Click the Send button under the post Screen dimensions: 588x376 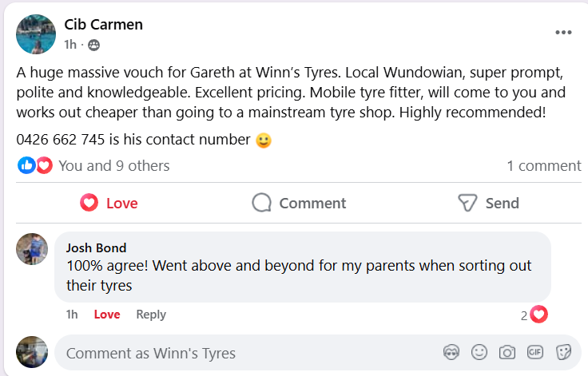[x=488, y=203]
